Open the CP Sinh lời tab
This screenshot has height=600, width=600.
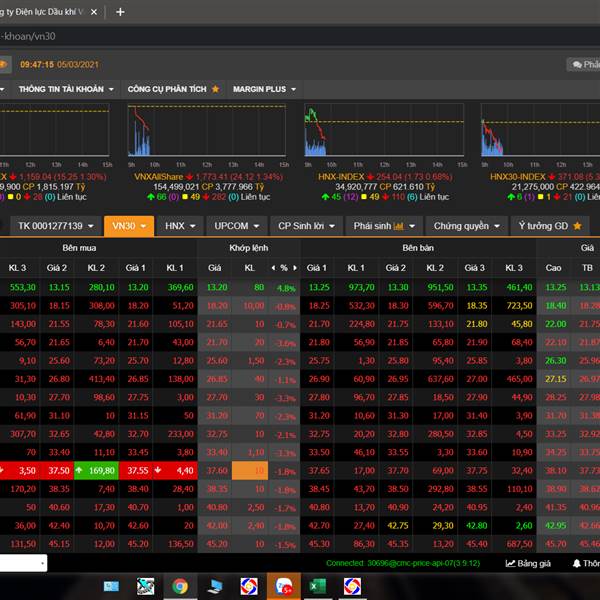pos(307,226)
